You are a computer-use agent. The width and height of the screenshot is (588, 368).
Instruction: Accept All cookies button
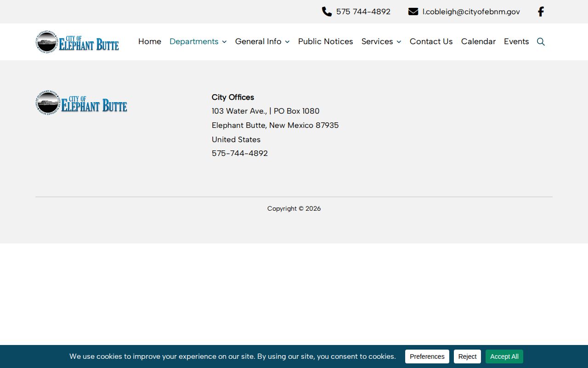tap(504, 356)
